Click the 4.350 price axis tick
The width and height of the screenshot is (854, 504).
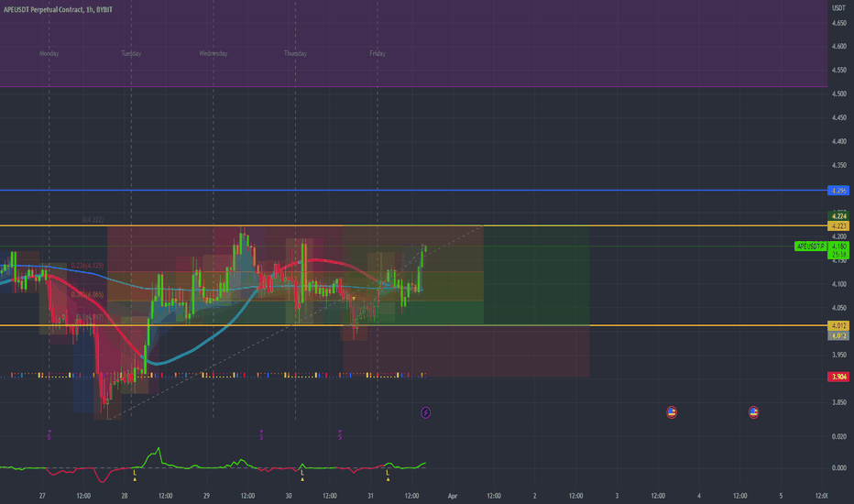pos(838,165)
